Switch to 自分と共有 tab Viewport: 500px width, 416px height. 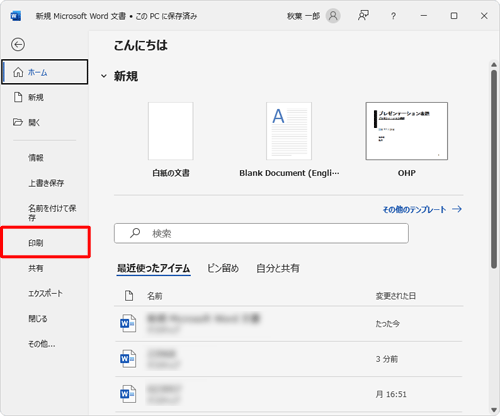[x=278, y=268]
